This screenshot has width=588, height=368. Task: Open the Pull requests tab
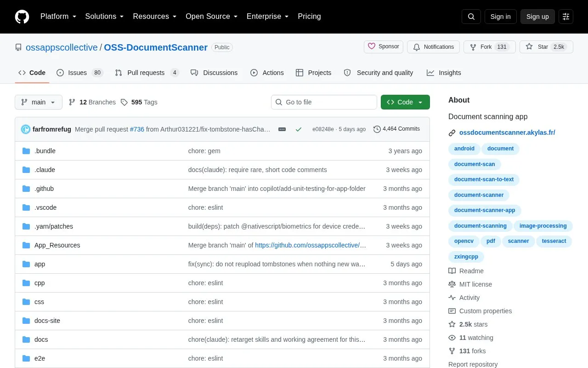pos(147,73)
